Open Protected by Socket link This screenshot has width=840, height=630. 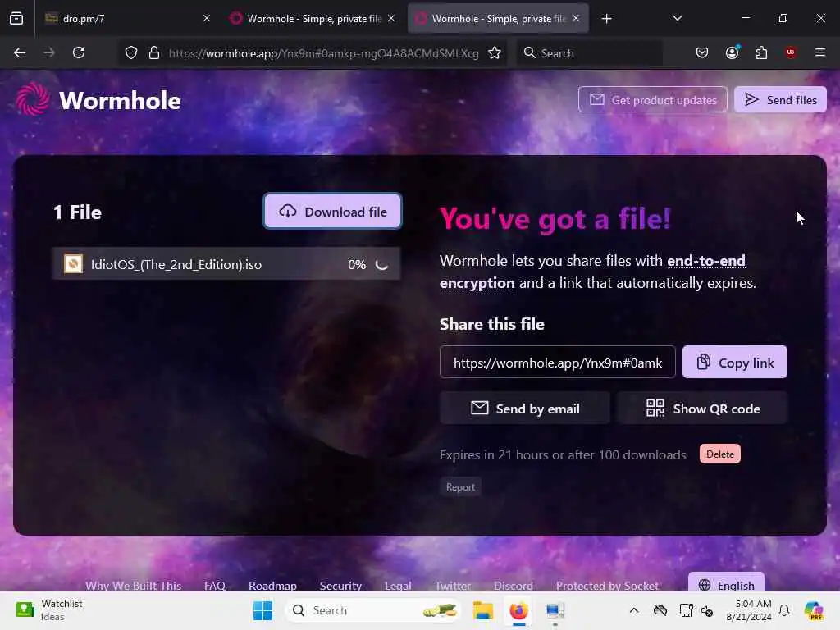(607, 586)
